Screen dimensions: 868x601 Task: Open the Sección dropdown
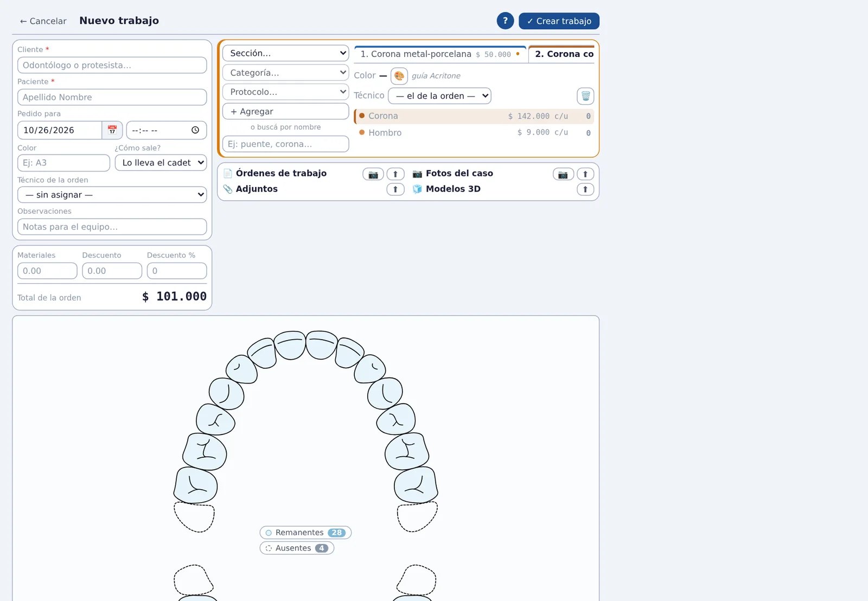pyautogui.click(x=286, y=53)
